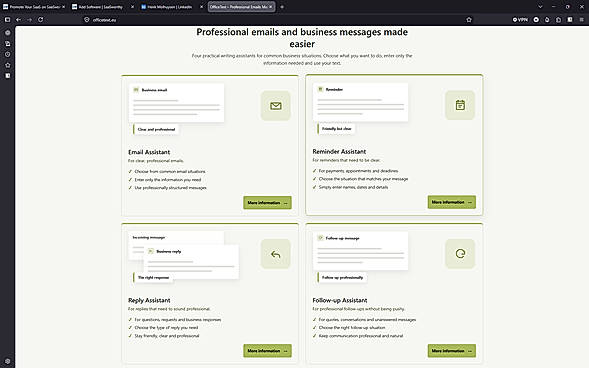This screenshot has width=589, height=368.
Task: Click the Reply Assistant heading
Action: click(149, 300)
